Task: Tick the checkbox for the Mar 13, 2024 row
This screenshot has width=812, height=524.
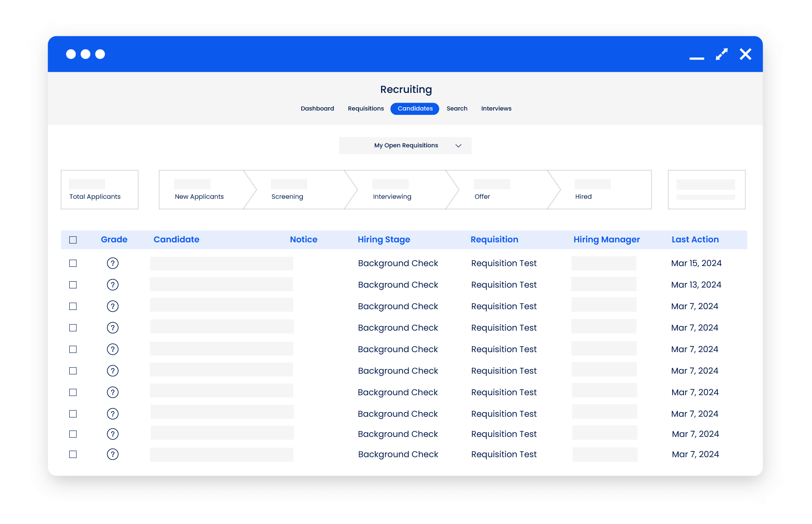Action: pos(73,285)
